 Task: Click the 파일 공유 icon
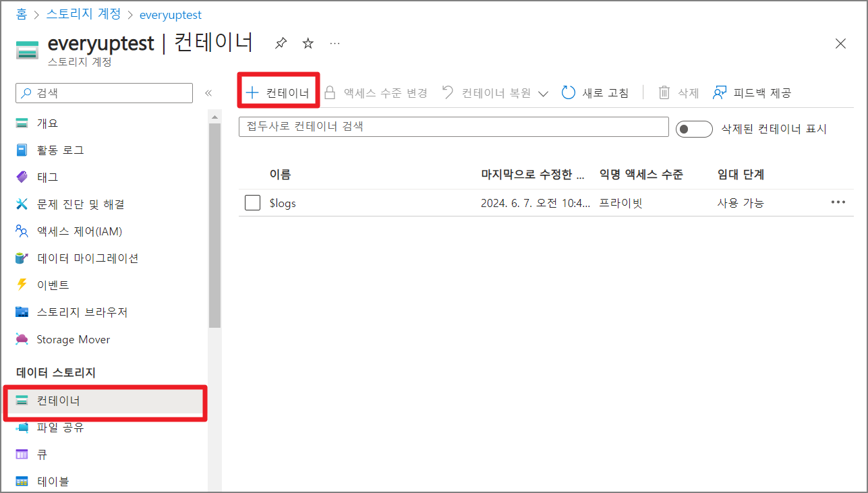tap(22, 427)
